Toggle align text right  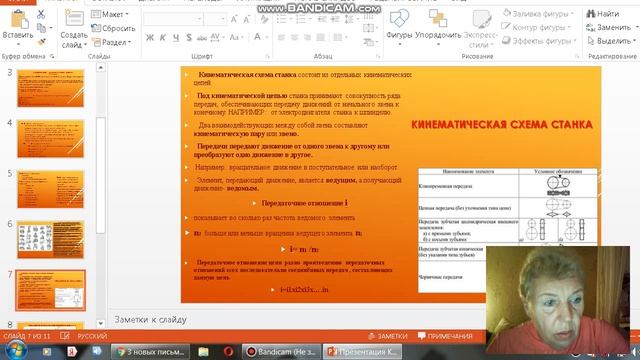coord(307,38)
